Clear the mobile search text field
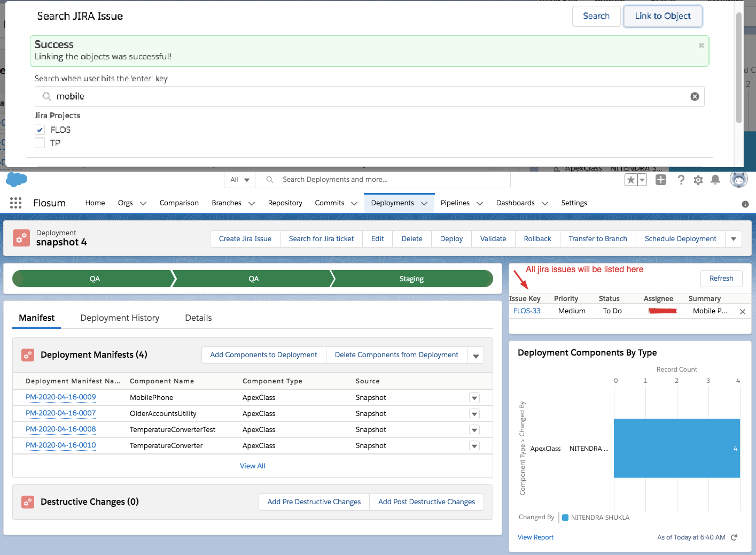Viewport: 756px width, 555px height. click(x=695, y=96)
